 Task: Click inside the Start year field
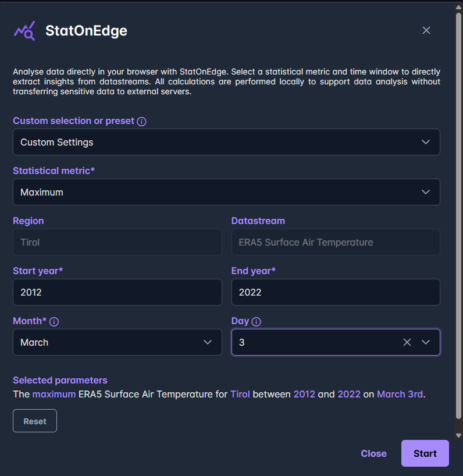click(116, 292)
